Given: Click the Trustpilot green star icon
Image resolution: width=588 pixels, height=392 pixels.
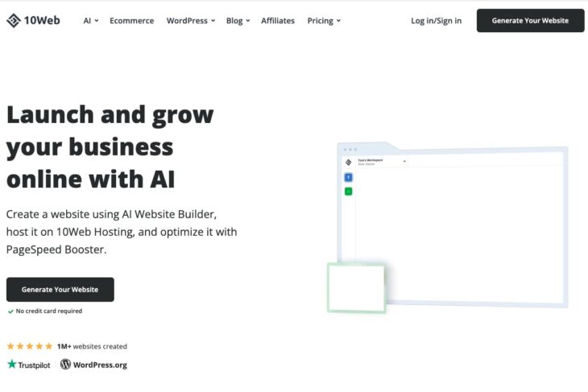Looking at the screenshot, I should pyautogui.click(x=11, y=364).
